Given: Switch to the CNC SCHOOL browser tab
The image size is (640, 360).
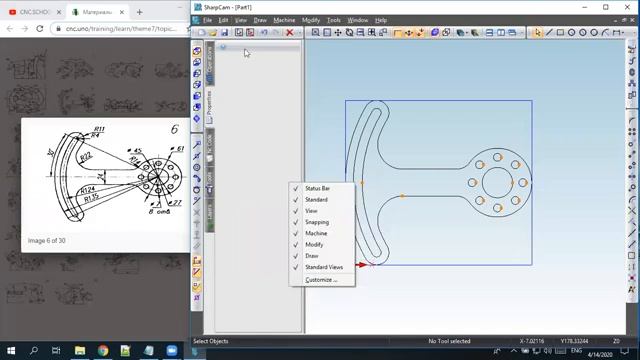Looking at the screenshot, I should pos(35,12).
